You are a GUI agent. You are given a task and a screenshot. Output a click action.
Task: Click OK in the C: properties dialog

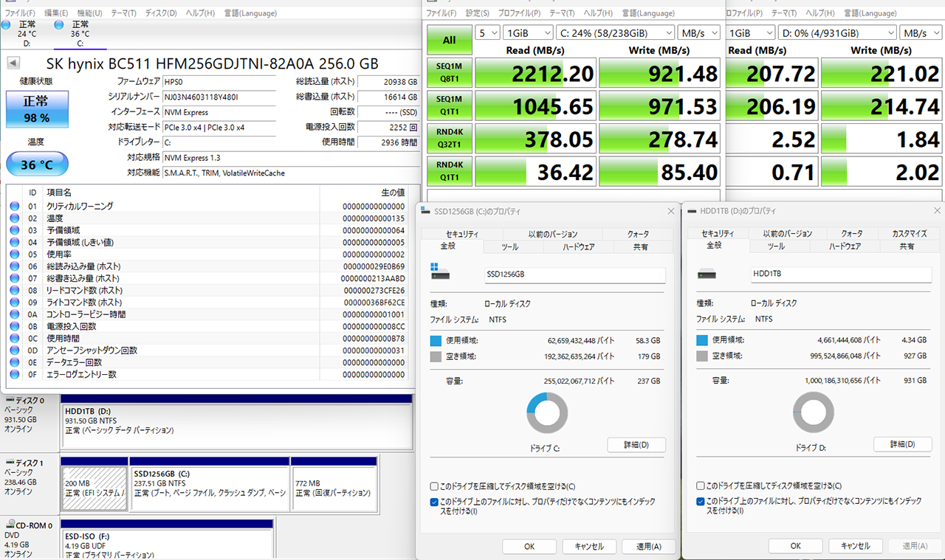coord(529,547)
